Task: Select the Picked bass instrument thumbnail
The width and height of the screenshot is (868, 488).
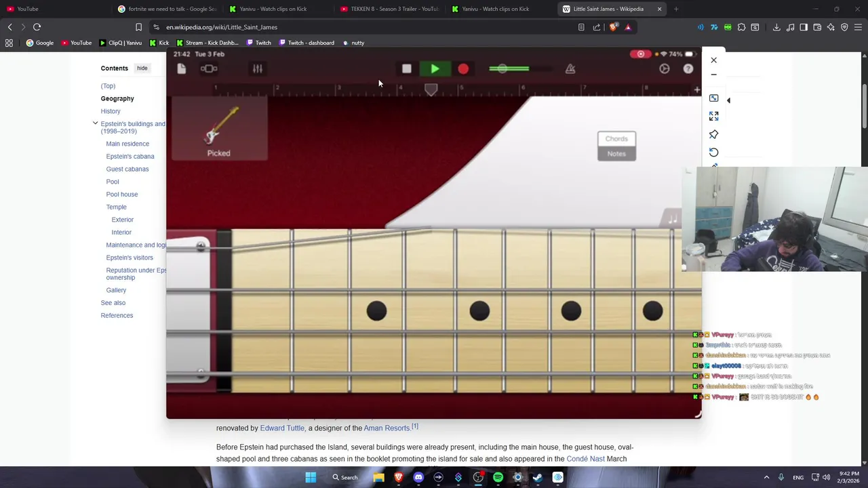Action: point(219,129)
